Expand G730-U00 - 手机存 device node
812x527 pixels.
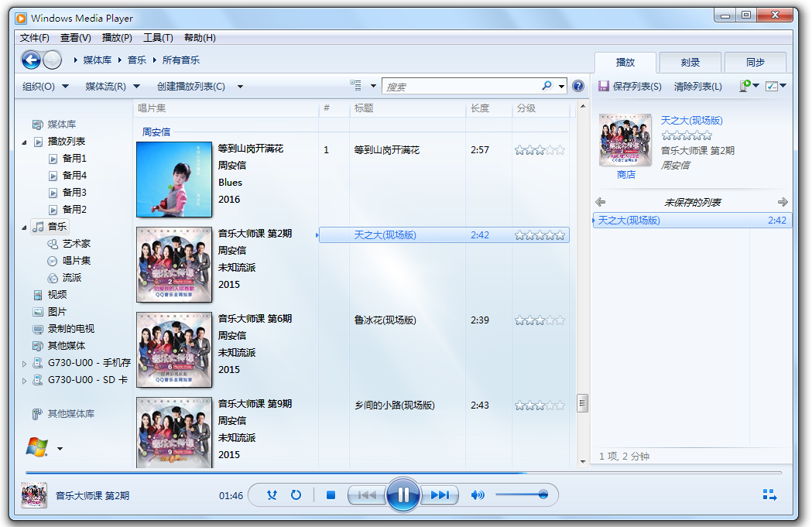click(24, 364)
